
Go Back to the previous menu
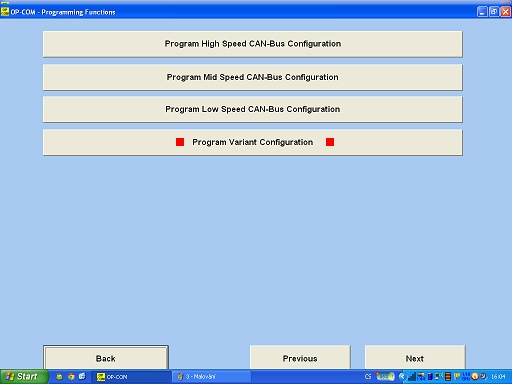(x=106, y=358)
